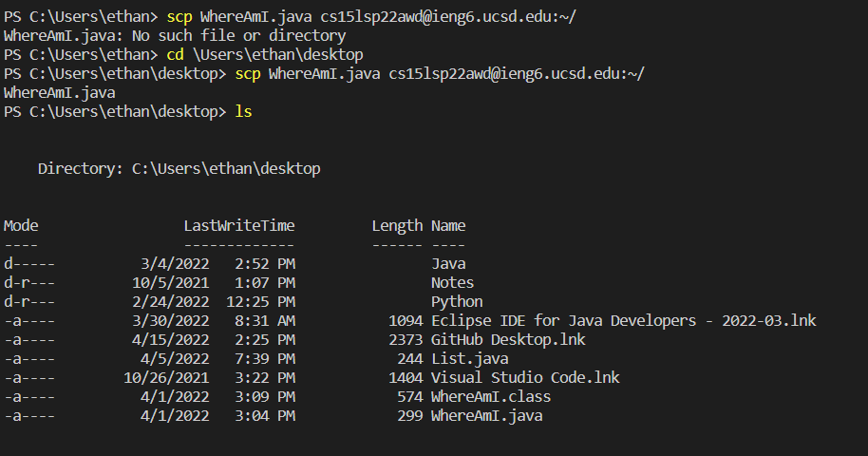868x456 pixels.
Task: Click the '4/15/2022' date value
Action: pos(171,340)
